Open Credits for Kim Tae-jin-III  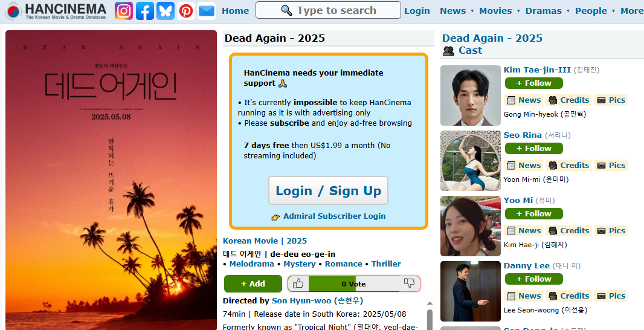(569, 100)
